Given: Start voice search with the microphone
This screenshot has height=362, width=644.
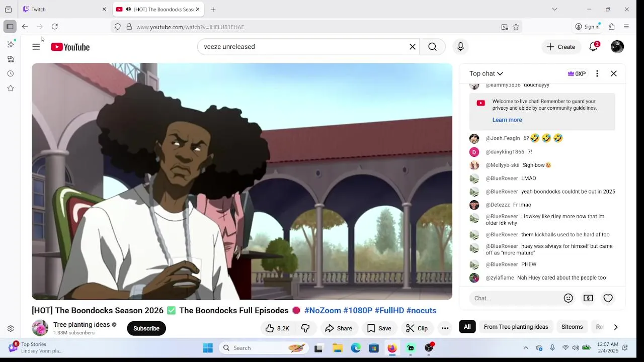Looking at the screenshot, I should tap(460, 47).
